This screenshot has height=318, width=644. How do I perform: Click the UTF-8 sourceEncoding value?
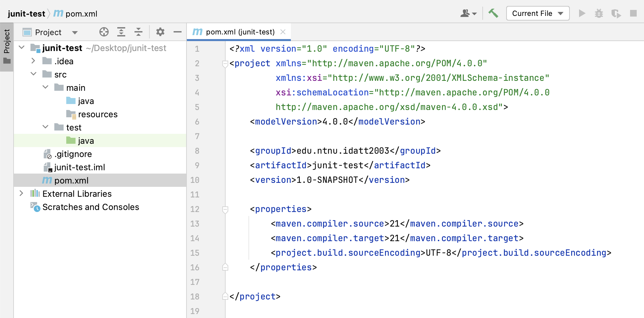[x=439, y=253]
